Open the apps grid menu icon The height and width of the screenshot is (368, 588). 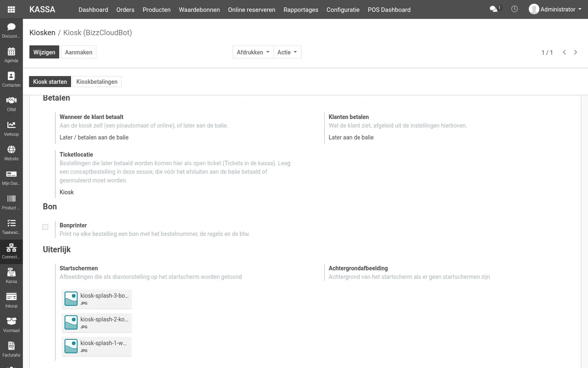tap(11, 9)
